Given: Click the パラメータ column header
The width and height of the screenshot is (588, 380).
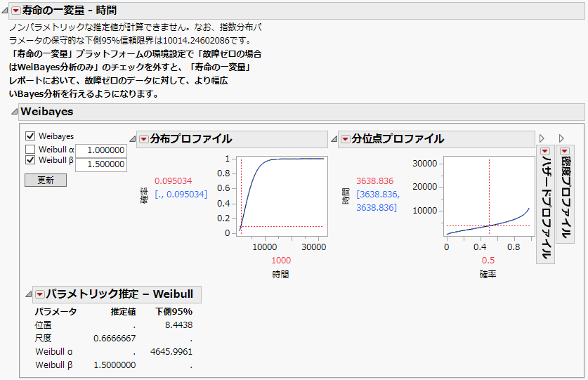Looking at the screenshot, I should 56,312.
